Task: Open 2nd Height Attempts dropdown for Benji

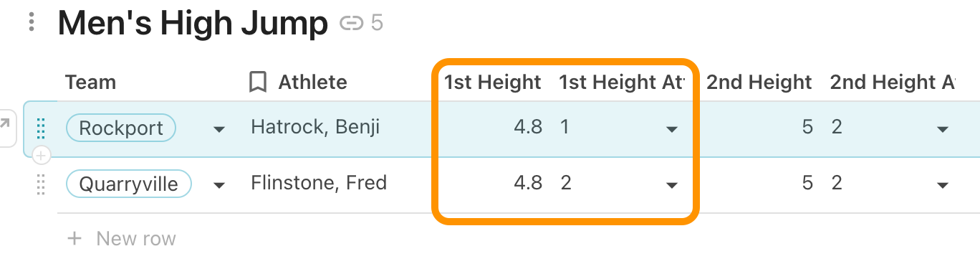Action: coord(943,129)
